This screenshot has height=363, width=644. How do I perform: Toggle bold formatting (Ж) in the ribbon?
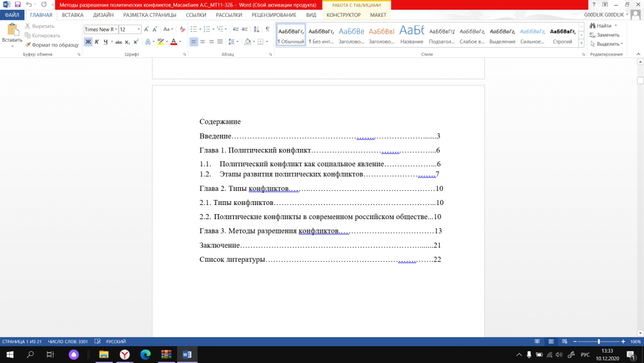(88, 42)
